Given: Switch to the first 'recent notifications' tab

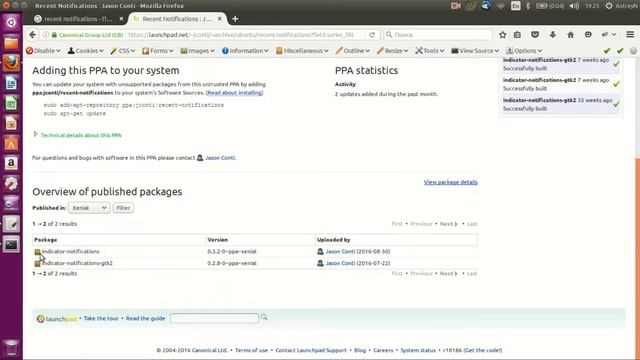Looking at the screenshot, I should pyautogui.click(x=78, y=19).
